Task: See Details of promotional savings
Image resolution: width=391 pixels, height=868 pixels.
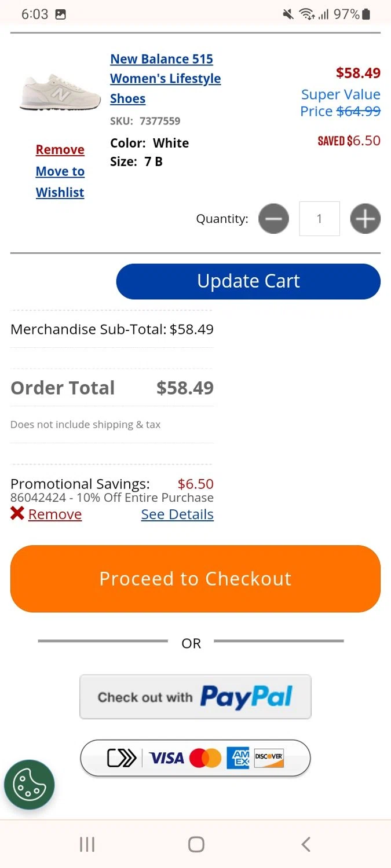Action: coord(177,514)
